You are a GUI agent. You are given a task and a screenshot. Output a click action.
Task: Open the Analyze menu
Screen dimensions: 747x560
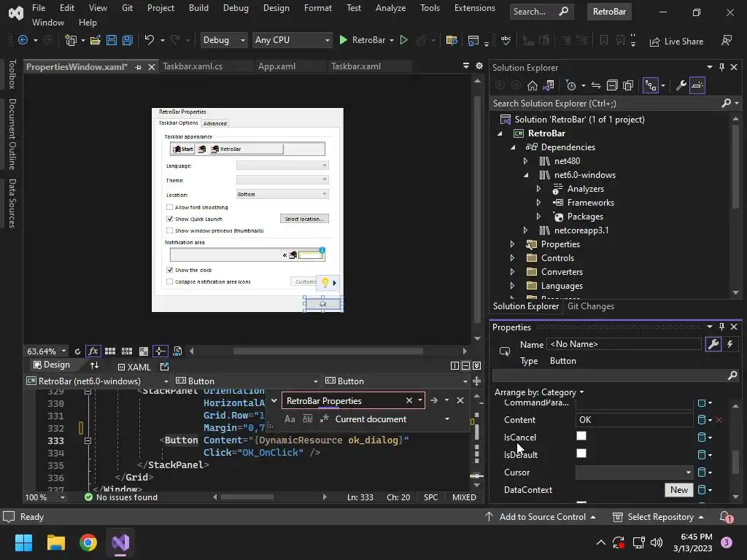click(390, 8)
